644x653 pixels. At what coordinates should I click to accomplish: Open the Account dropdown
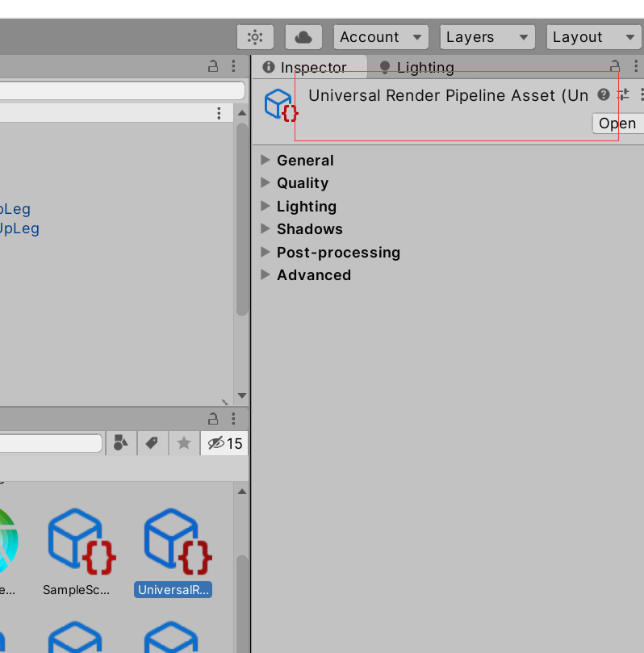coord(380,37)
